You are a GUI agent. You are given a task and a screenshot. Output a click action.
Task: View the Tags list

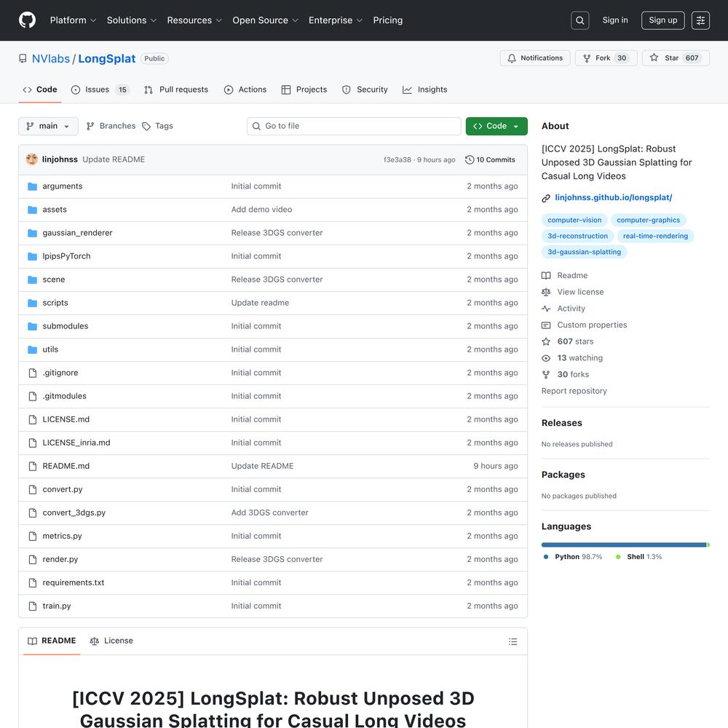tap(157, 126)
